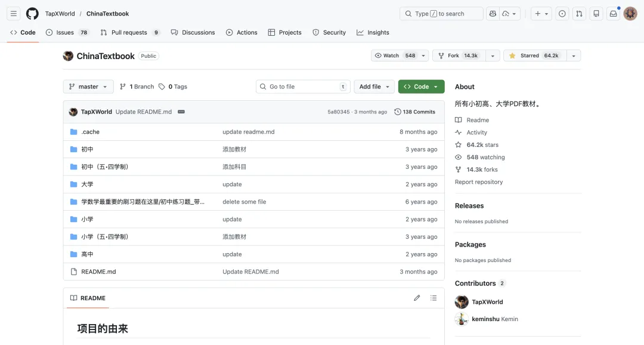Open Report repository link

click(478, 182)
